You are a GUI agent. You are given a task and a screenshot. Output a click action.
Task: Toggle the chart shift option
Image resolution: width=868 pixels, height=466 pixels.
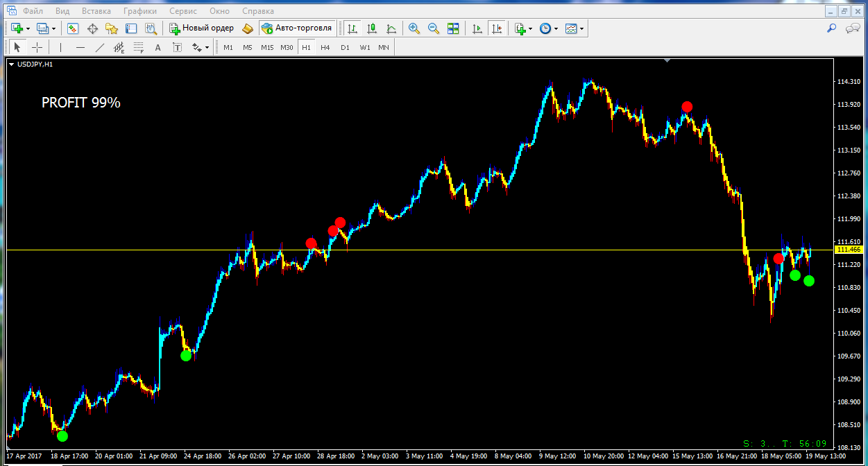coord(496,28)
